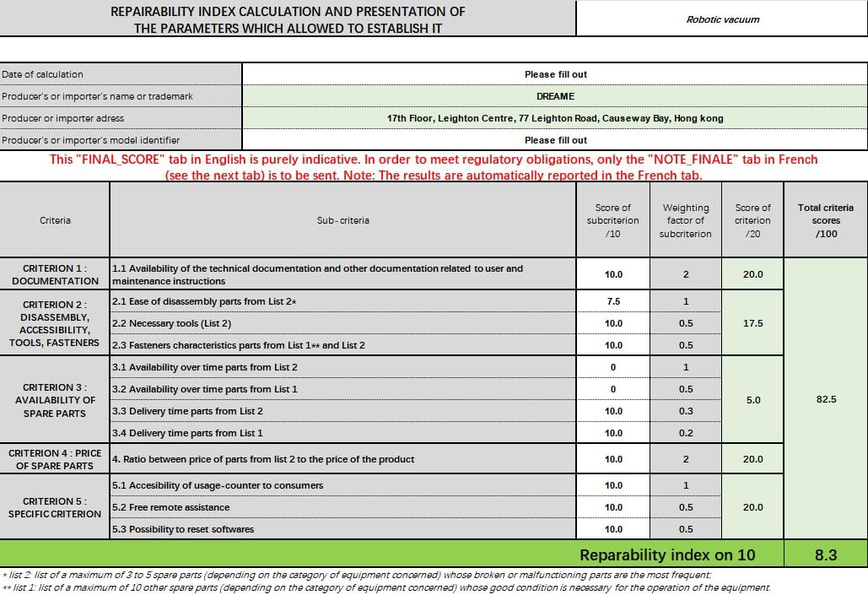Select the 5.0 spare parts criterion score
This screenshot has height=595, width=868.
pyautogui.click(x=753, y=400)
